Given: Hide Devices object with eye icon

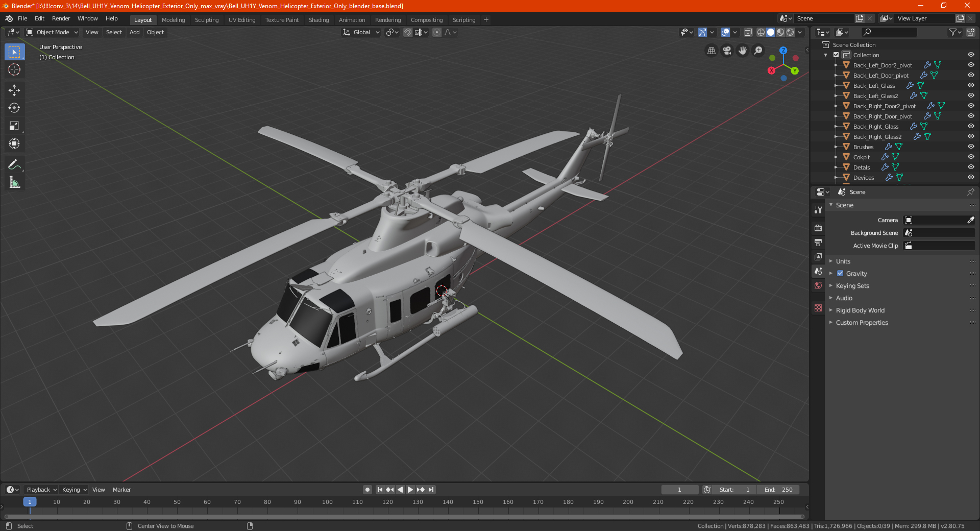Looking at the screenshot, I should coord(971,177).
